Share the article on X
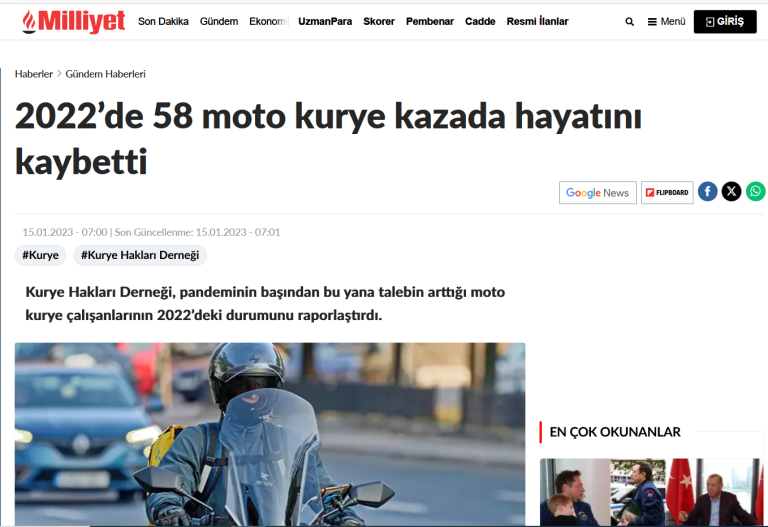This screenshot has height=527, width=768. click(x=731, y=192)
